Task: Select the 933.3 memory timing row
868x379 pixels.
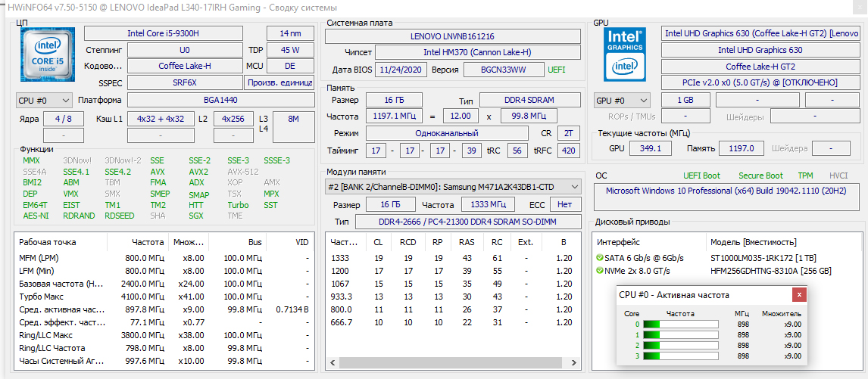Action: tap(454, 297)
